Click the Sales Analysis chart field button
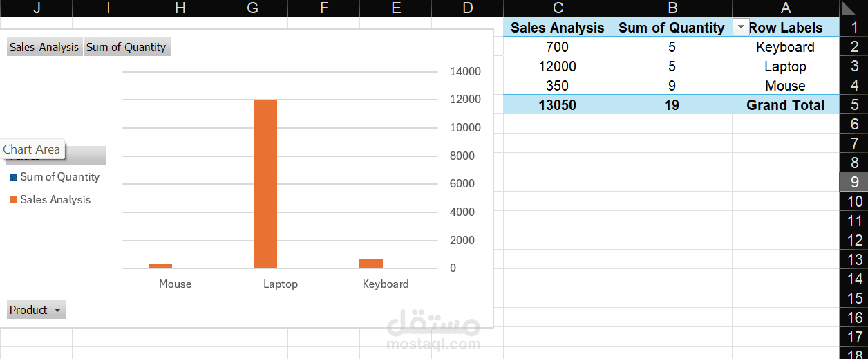The width and height of the screenshot is (868, 359). click(44, 47)
